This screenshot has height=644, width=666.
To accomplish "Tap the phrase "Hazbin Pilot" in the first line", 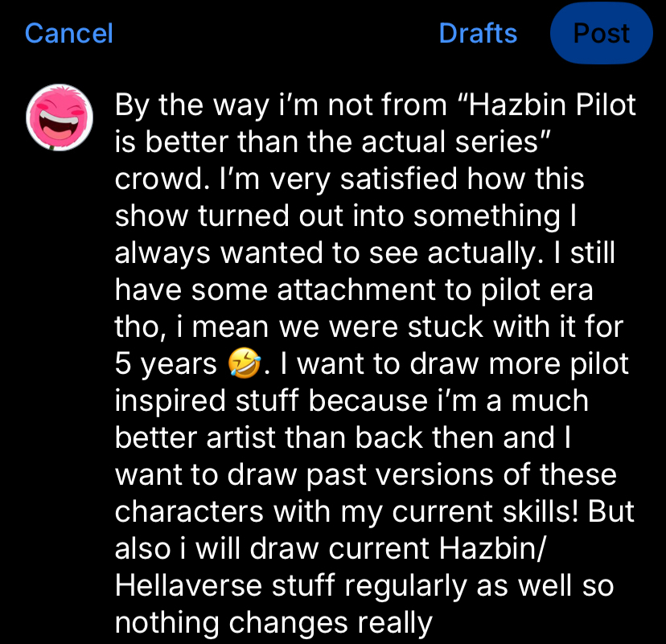I will pos(551,105).
